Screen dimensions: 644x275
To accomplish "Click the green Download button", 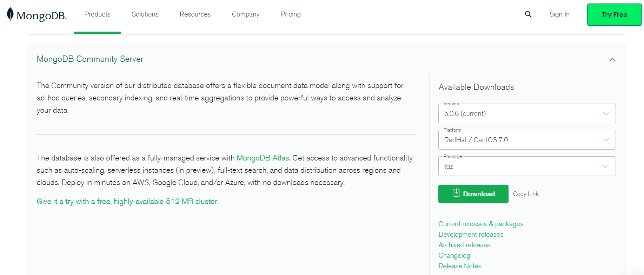I will (x=473, y=194).
